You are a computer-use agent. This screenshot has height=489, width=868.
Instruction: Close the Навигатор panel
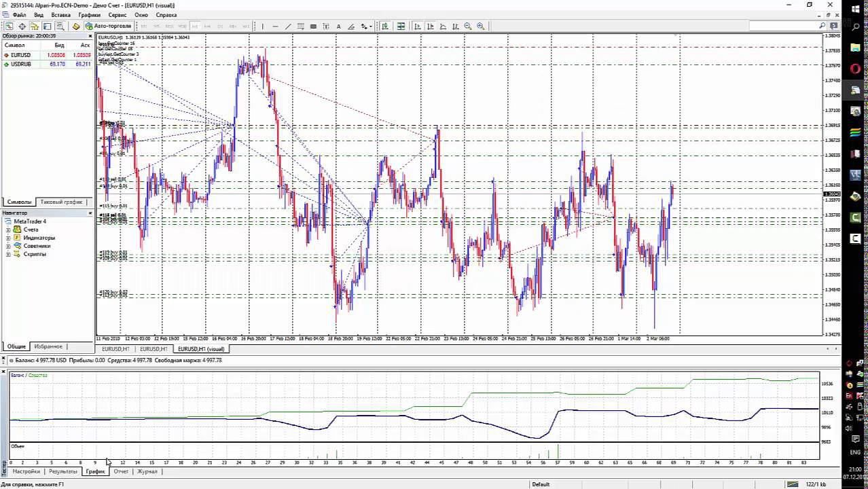pos(90,213)
